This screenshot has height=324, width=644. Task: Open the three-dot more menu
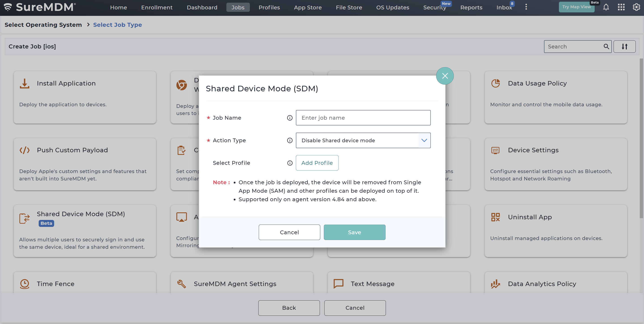pyautogui.click(x=526, y=7)
